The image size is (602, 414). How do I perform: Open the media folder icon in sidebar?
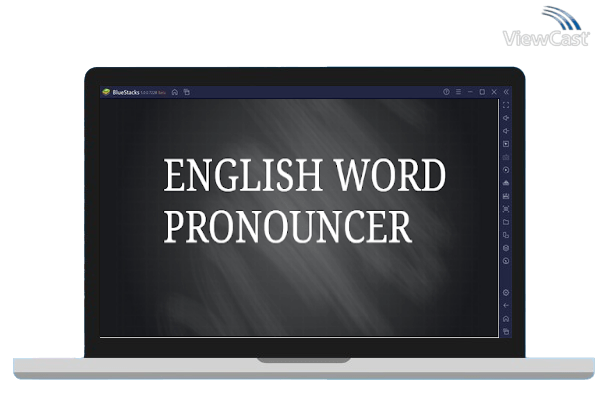pyautogui.click(x=506, y=222)
